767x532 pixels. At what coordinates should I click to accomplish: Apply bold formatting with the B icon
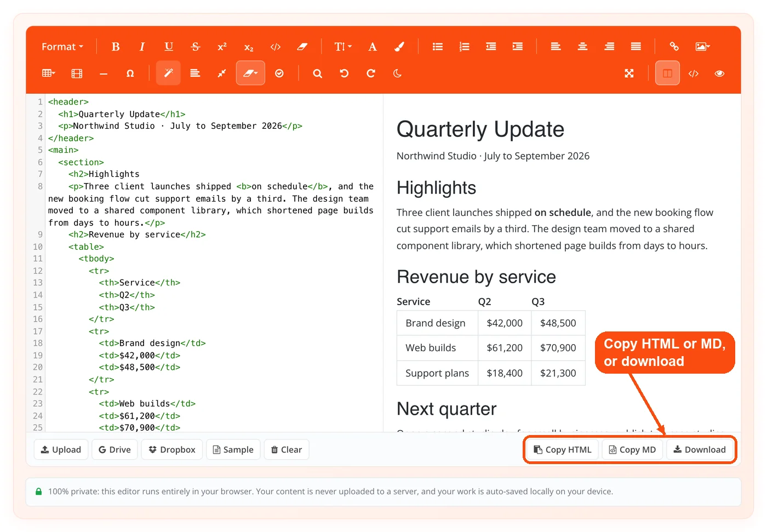click(x=116, y=47)
